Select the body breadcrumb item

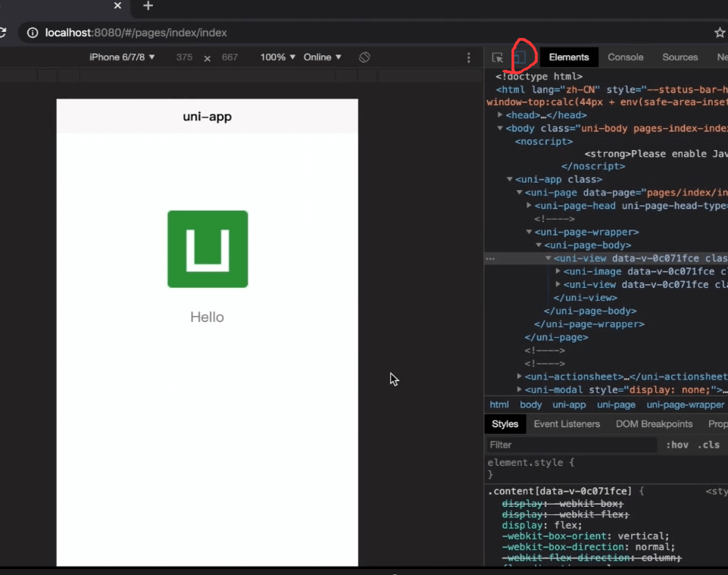click(x=531, y=405)
